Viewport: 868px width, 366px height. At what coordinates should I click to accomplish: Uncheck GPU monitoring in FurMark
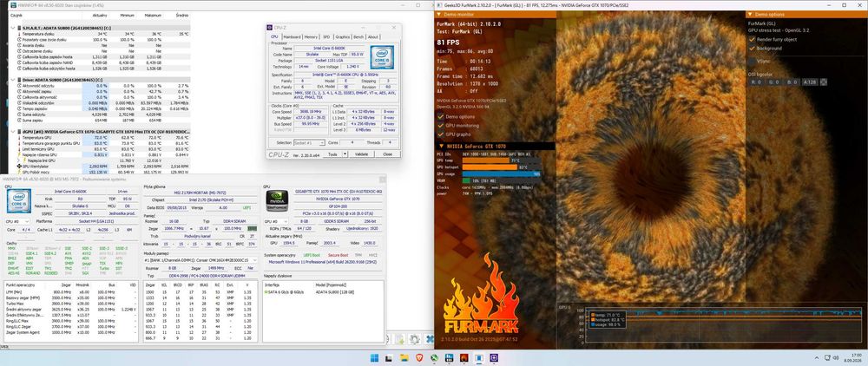coord(441,126)
